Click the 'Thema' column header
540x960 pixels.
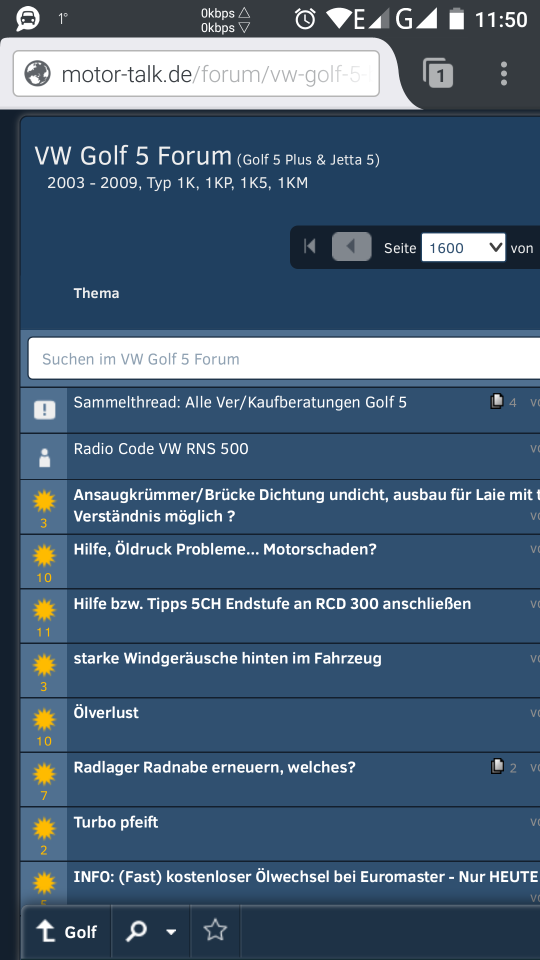pos(96,293)
